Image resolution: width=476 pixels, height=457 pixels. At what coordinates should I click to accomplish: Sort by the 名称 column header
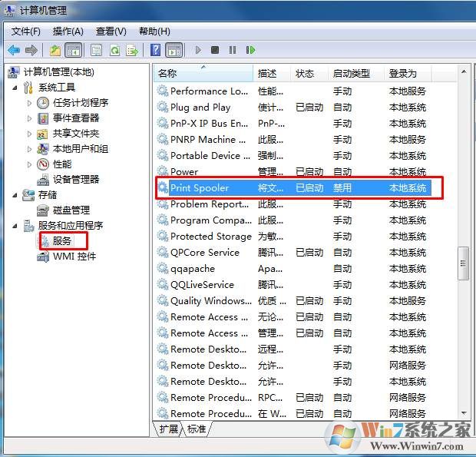pos(203,73)
